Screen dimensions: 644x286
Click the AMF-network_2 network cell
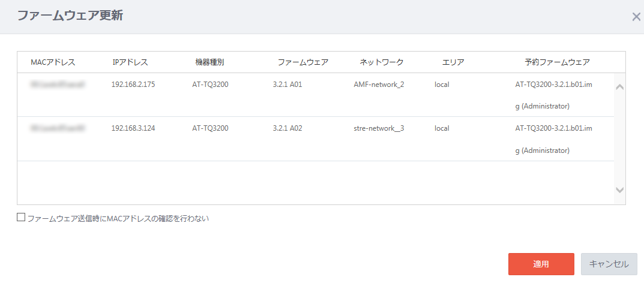pyautogui.click(x=379, y=85)
